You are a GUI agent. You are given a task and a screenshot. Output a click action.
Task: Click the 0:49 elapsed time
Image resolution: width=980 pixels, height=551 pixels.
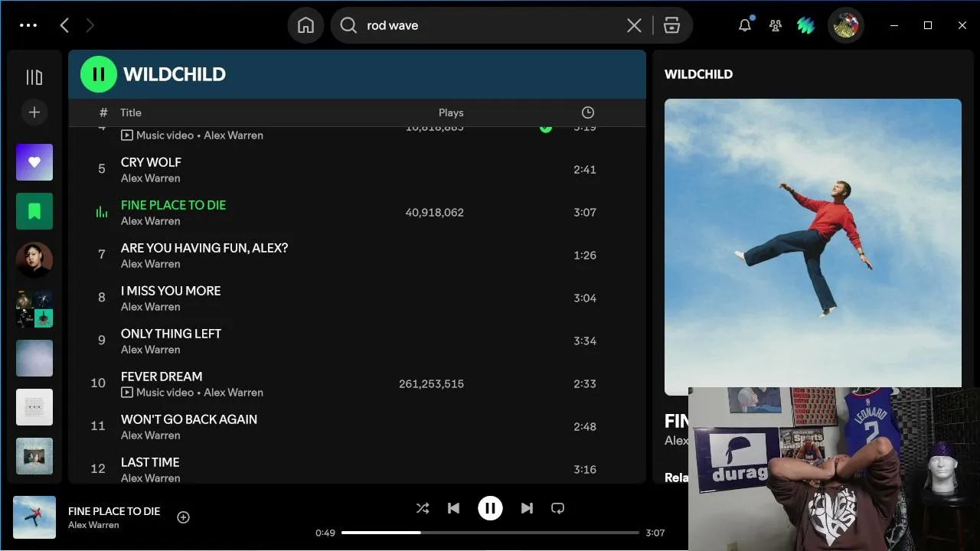[325, 533]
